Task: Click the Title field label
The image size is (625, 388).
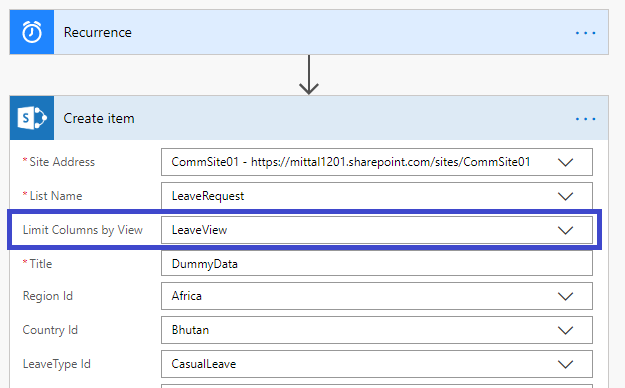Action: coord(41,264)
